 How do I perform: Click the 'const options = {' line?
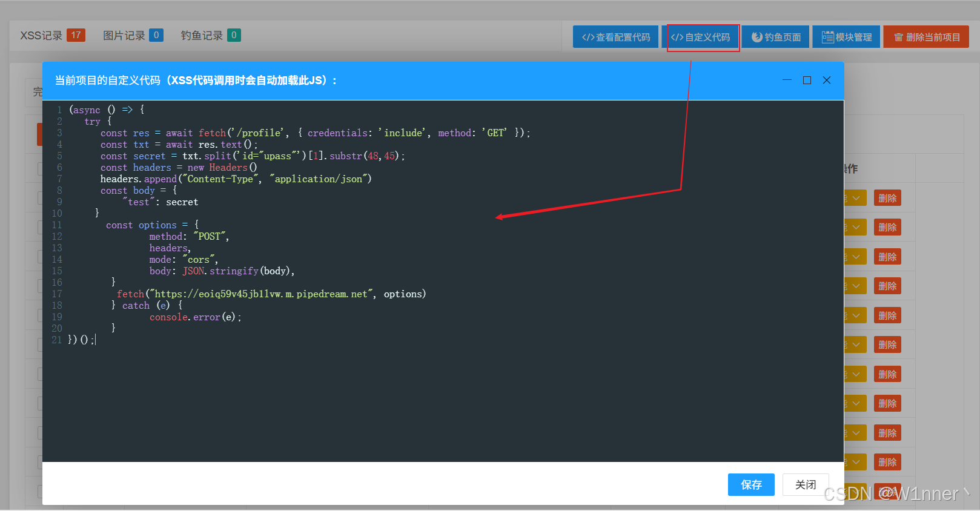[x=152, y=225]
